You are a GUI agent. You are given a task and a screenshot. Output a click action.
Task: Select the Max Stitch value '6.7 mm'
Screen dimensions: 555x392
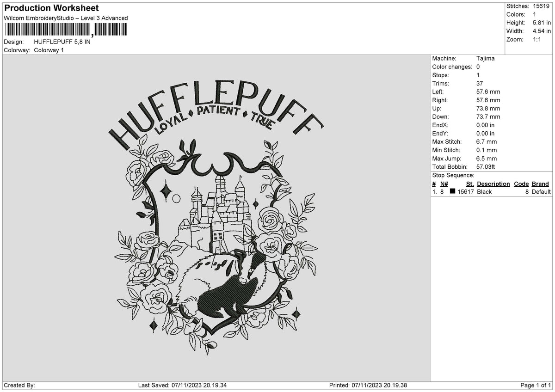pos(487,141)
